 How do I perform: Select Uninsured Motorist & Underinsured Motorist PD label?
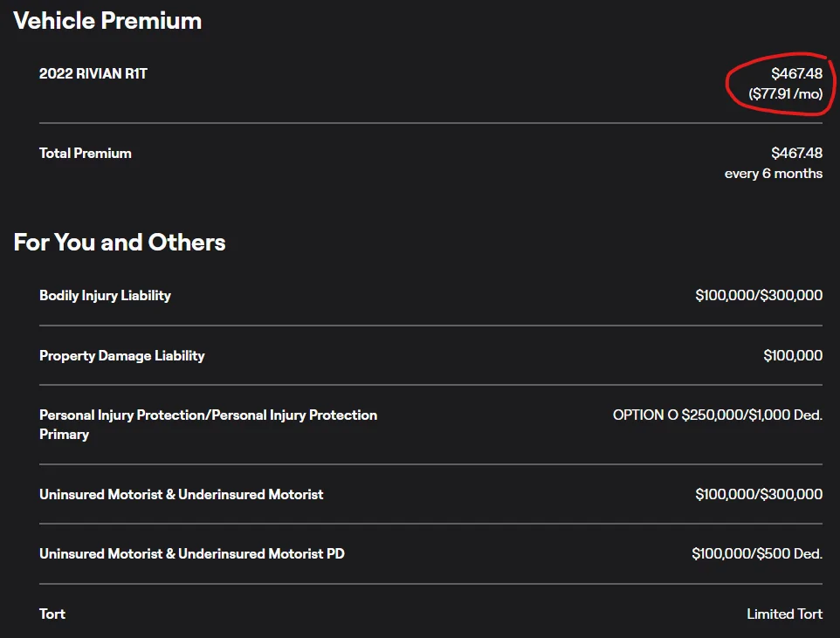coord(192,554)
